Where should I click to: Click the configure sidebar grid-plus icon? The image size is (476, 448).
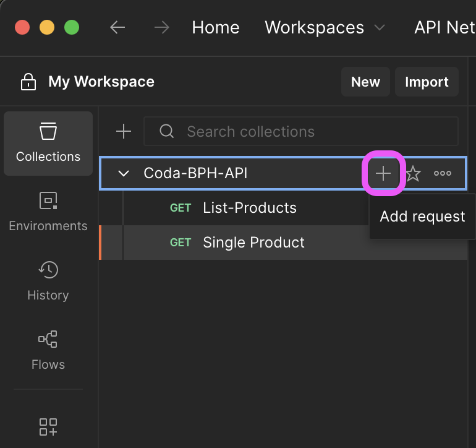click(48, 427)
